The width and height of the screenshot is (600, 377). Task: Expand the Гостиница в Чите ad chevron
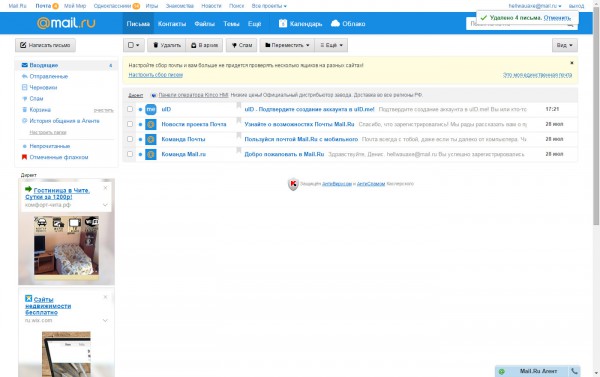[x=105, y=205]
